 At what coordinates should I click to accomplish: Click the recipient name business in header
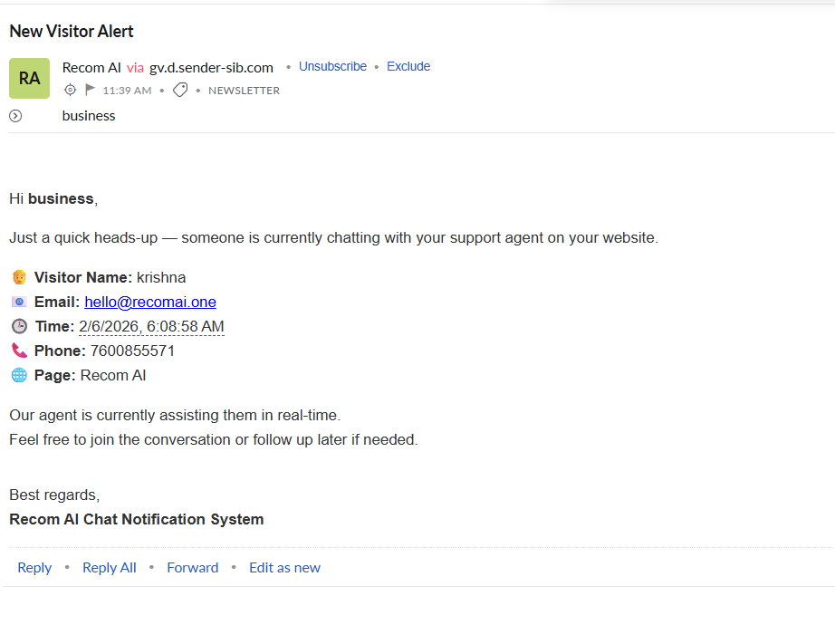[89, 116]
